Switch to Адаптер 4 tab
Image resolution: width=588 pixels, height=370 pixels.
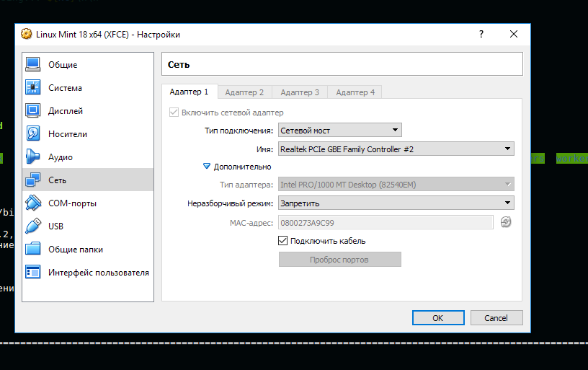(x=355, y=92)
